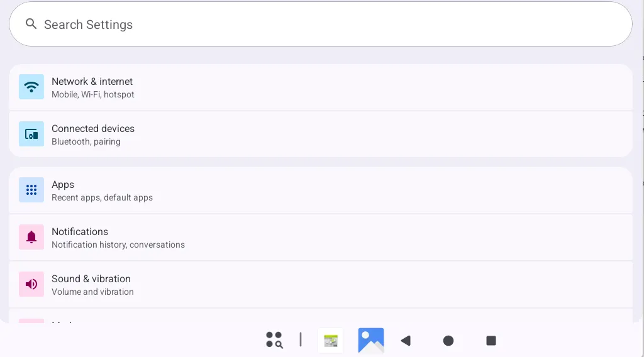Open Sound & vibration settings

321,284
